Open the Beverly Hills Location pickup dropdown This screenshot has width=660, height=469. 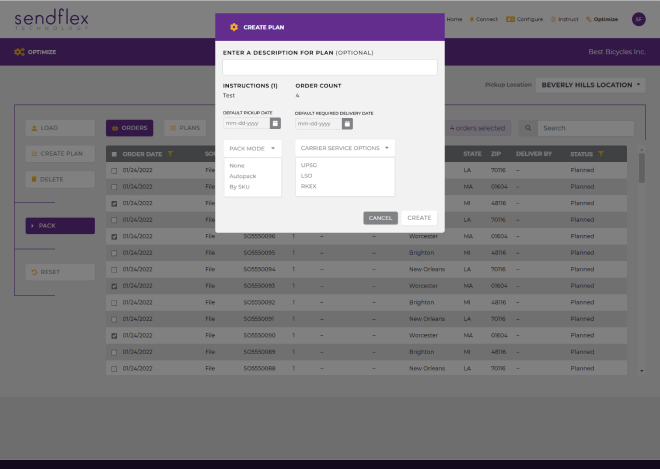coord(593,85)
